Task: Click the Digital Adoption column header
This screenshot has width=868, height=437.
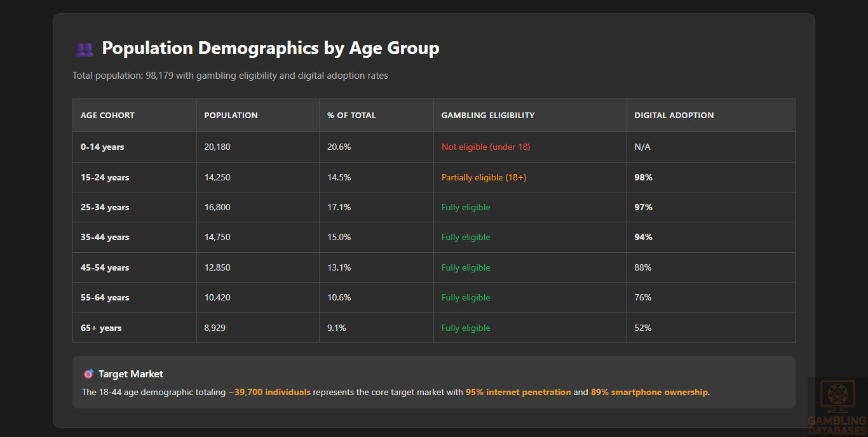Action: [674, 116]
